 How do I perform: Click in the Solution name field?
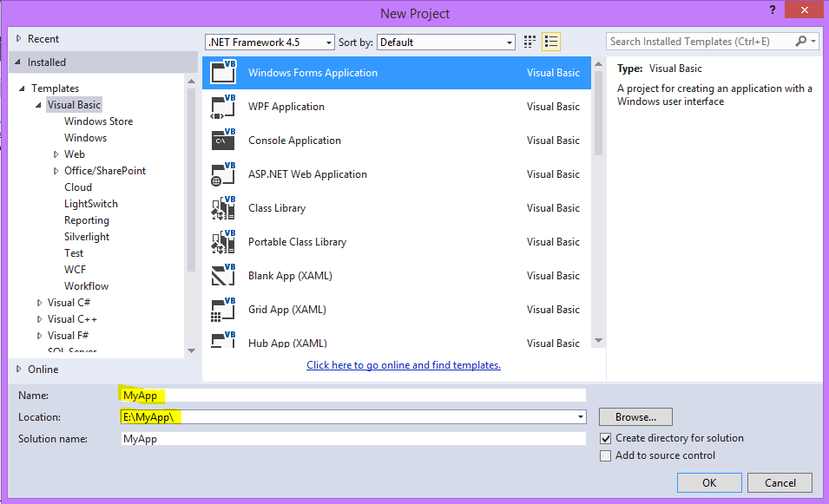coord(353,438)
